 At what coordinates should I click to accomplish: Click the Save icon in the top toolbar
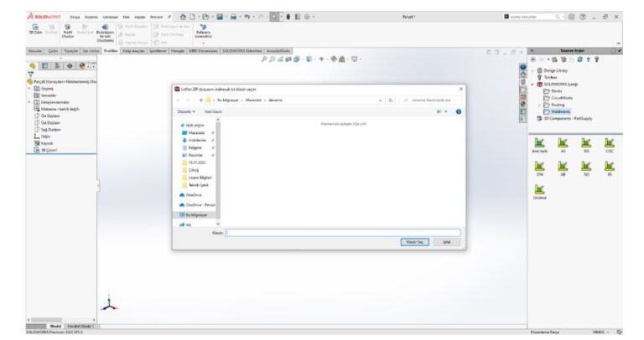point(216,16)
